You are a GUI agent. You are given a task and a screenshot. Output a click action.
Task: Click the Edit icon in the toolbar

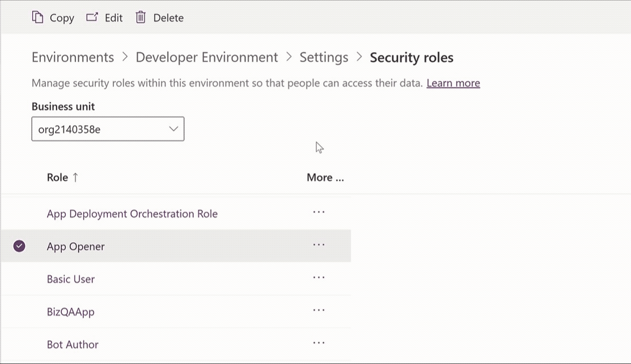pos(92,18)
